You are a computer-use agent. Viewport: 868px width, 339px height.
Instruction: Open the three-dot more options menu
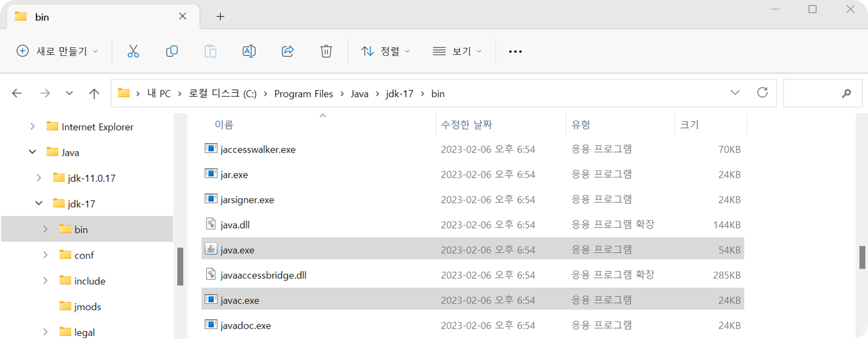tap(515, 51)
